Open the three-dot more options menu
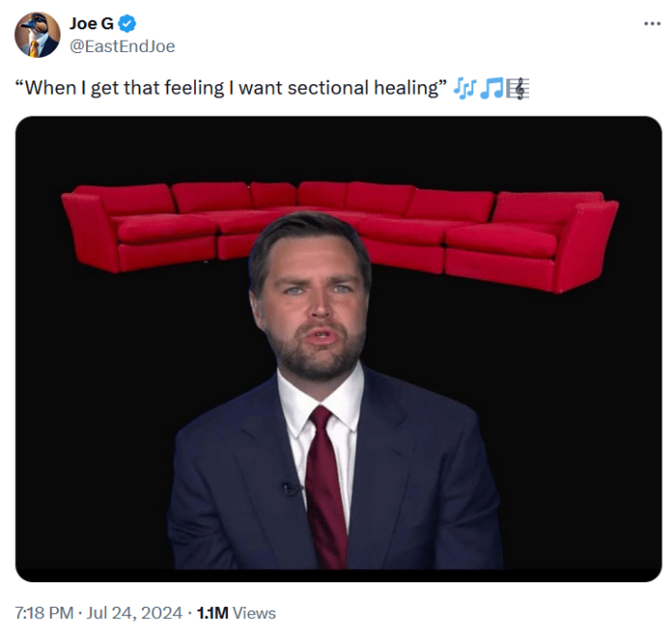Image resolution: width=672 pixels, height=637 pixels. point(651,24)
